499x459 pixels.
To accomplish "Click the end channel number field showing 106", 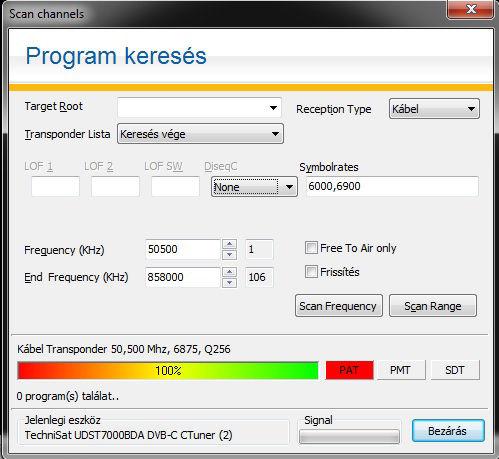I will pyautogui.click(x=259, y=277).
